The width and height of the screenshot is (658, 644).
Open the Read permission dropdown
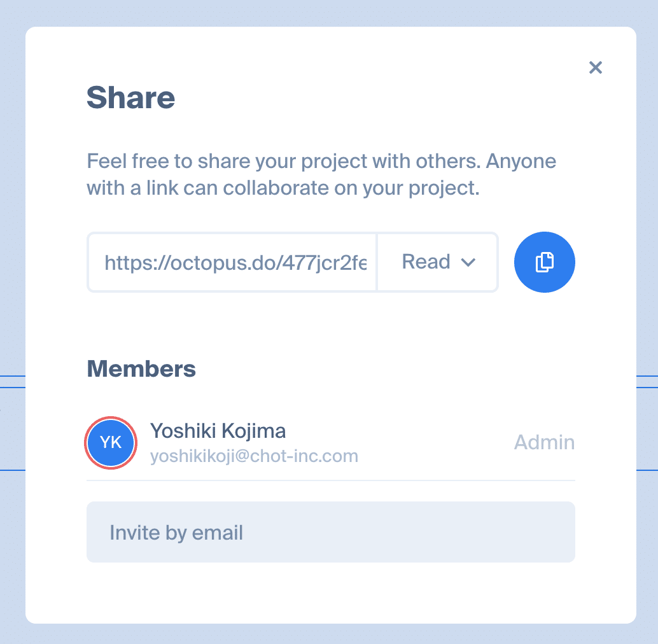click(x=438, y=262)
